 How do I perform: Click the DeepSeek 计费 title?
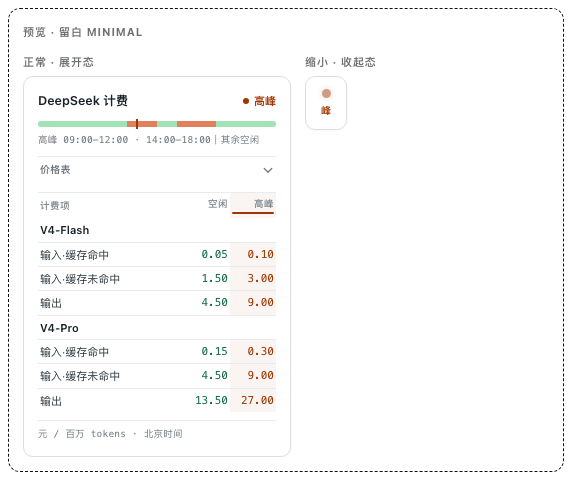tap(83, 101)
